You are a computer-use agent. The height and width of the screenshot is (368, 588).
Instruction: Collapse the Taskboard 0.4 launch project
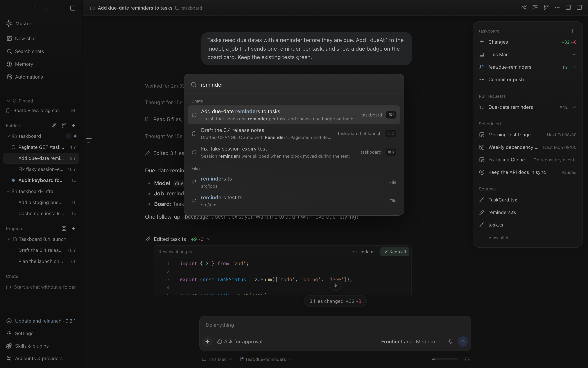pos(8,239)
